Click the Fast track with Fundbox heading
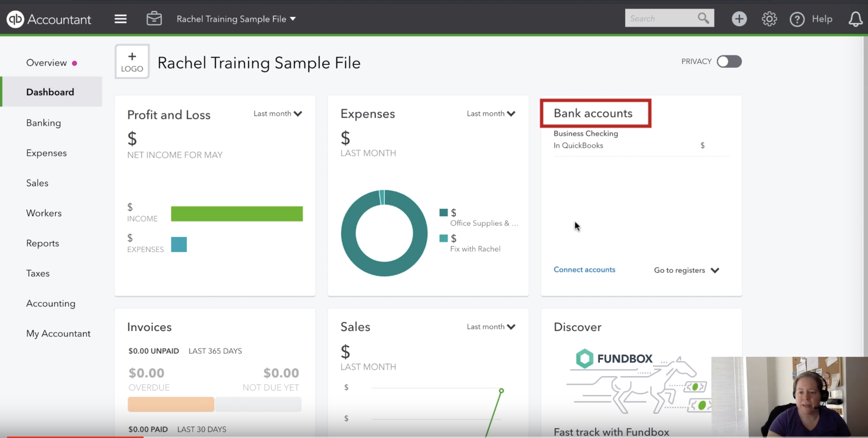Viewport: 868px width, 438px height. coord(611,432)
